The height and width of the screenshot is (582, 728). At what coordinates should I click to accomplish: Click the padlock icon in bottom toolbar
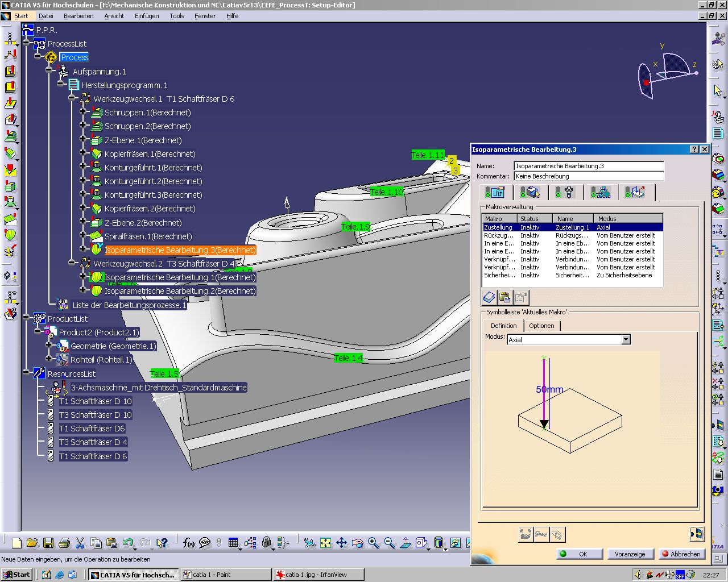tap(266, 543)
